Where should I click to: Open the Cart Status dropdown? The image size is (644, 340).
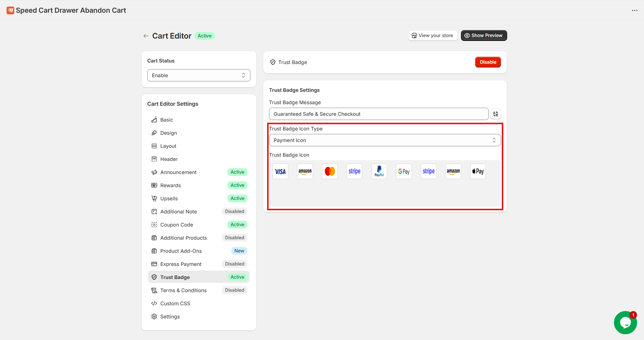click(198, 75)
